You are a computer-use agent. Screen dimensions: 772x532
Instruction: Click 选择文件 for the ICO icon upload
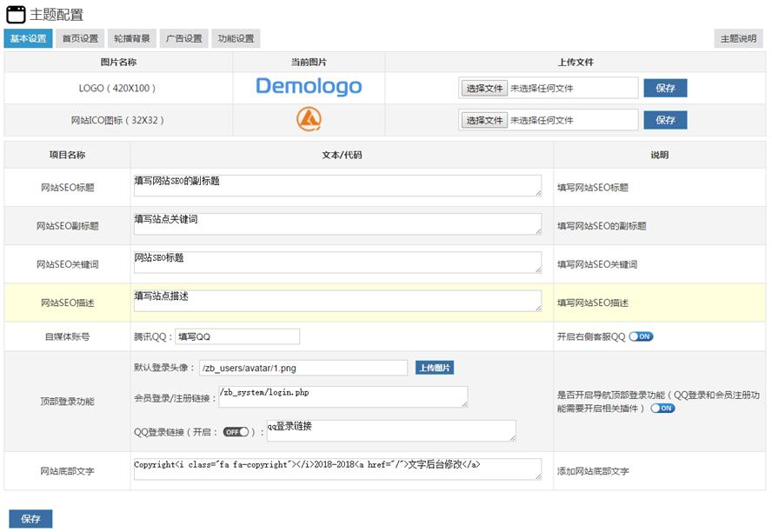tap(483, 119)
